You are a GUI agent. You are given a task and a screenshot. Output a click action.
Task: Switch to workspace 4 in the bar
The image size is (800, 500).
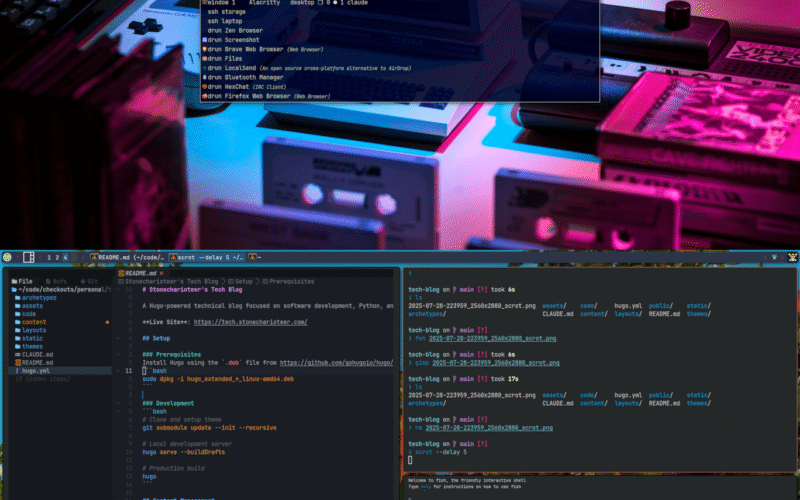[66, 257]
